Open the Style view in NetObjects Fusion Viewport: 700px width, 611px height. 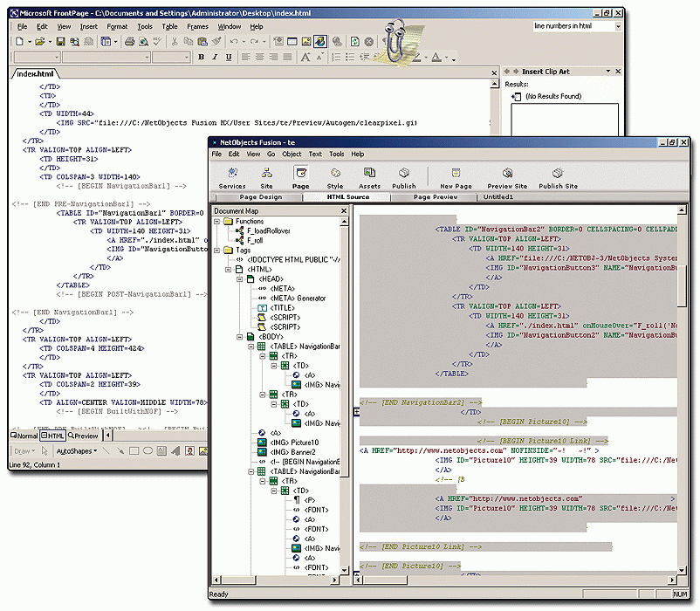[x=335, y=178]
